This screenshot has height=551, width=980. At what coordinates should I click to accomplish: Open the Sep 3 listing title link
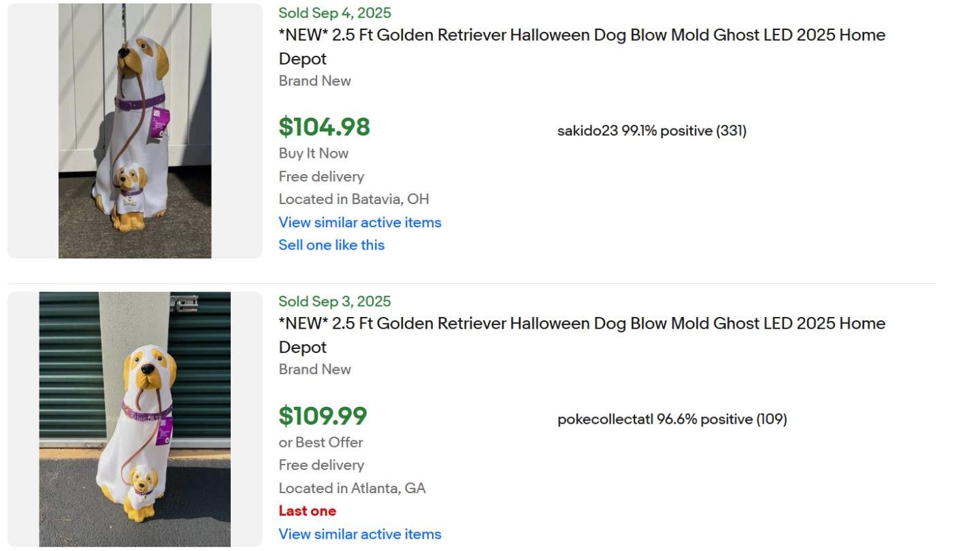tap(582, 335)
